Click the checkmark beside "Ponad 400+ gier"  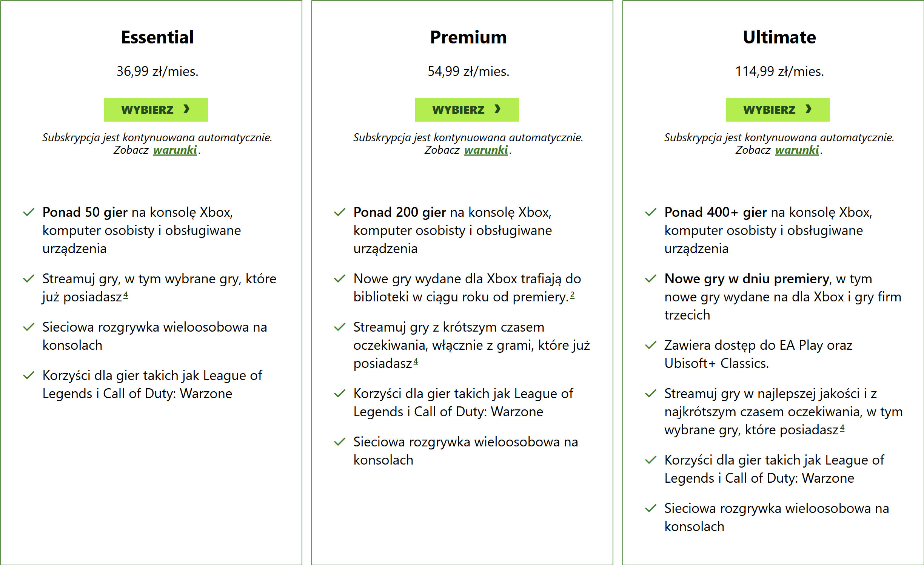(x=651, y=212)
